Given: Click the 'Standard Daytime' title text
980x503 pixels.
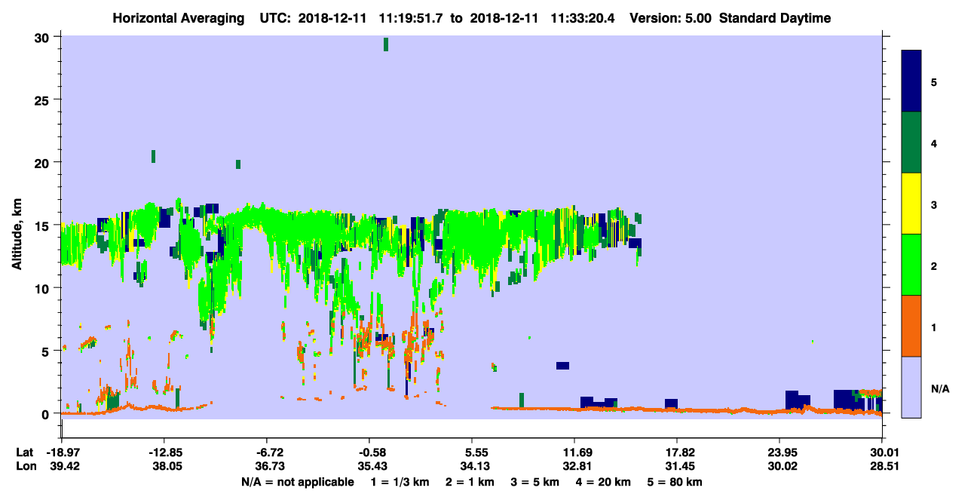Looking at the screenshot, I should (775, 18).
